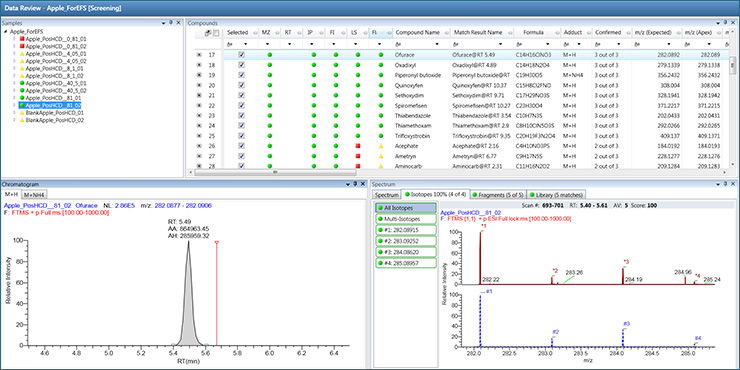
Task: Toggle Selected checkbox for Ofurace
Action: tap(242, 55)
